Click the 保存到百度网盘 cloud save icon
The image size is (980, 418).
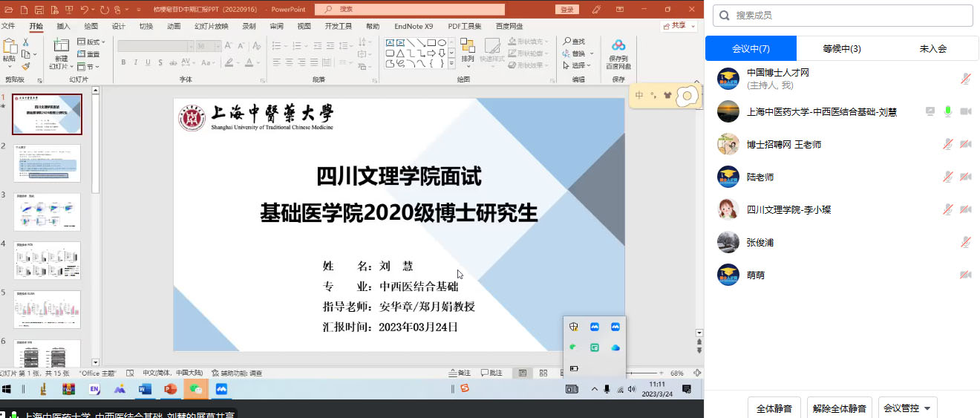click(x=618, y=45)
